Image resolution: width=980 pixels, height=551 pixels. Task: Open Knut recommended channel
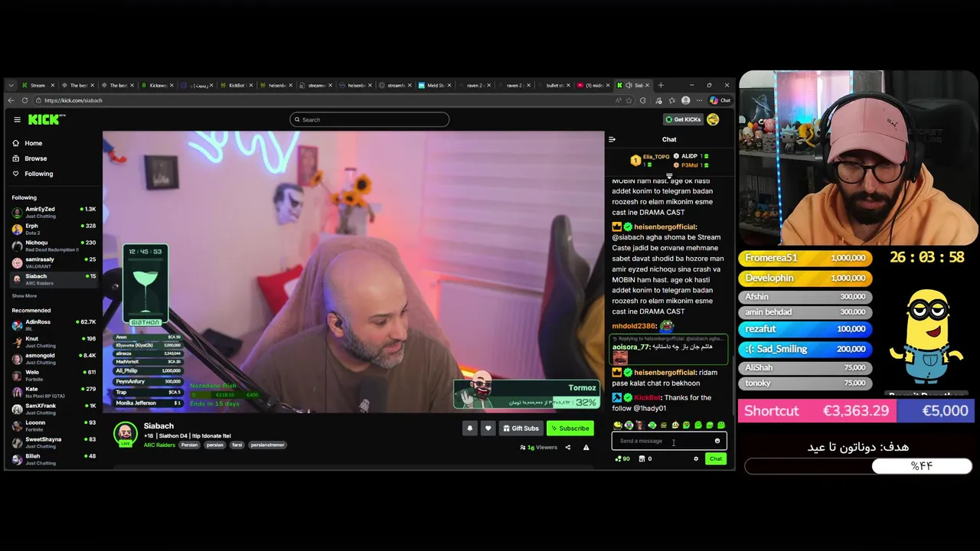coord(54,341)
